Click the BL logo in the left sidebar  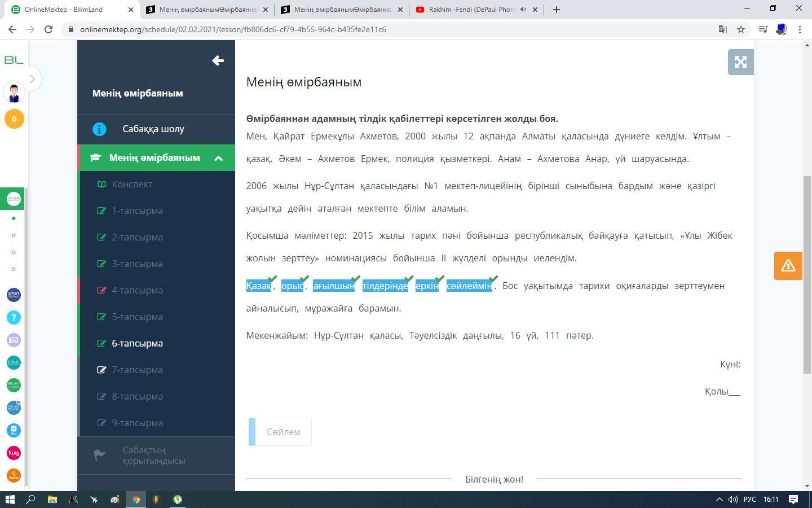tap(14, 60)
